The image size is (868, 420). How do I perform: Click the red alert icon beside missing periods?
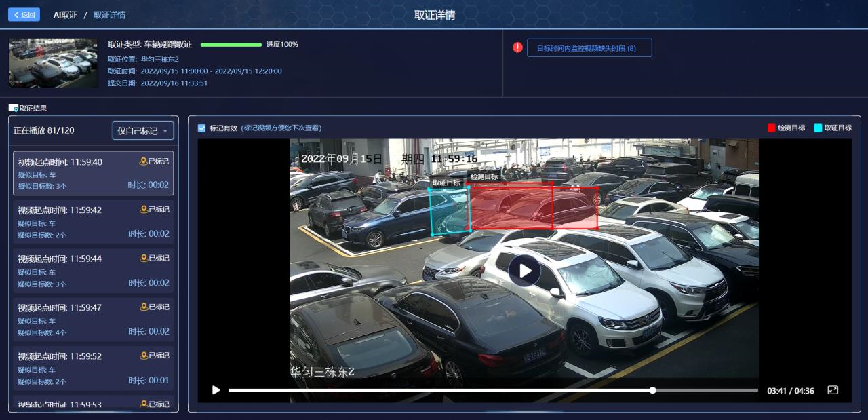517,47
